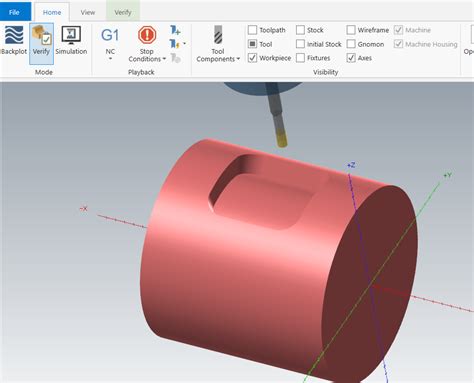This screenshot has width=474, height=383.
Task: Click the +Z axis label
Action: pyautogui.click(x=351, y=165)
